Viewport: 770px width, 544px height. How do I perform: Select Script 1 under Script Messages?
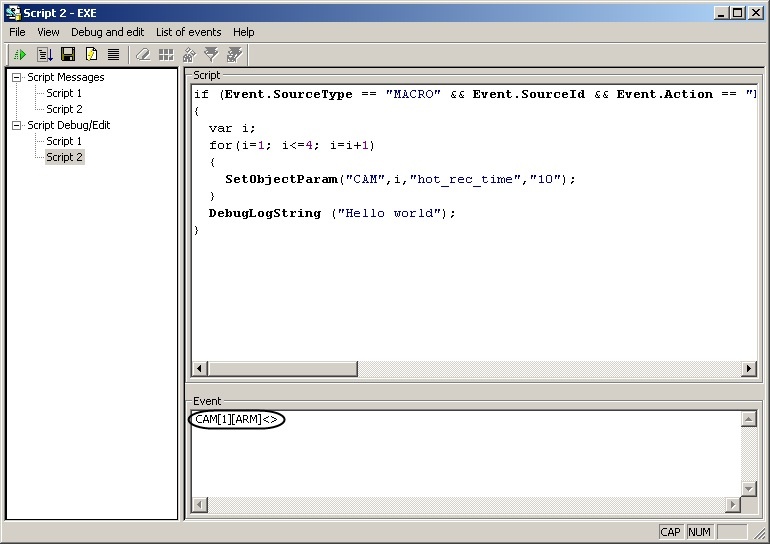pyautogui.click(x=64, y=93)
